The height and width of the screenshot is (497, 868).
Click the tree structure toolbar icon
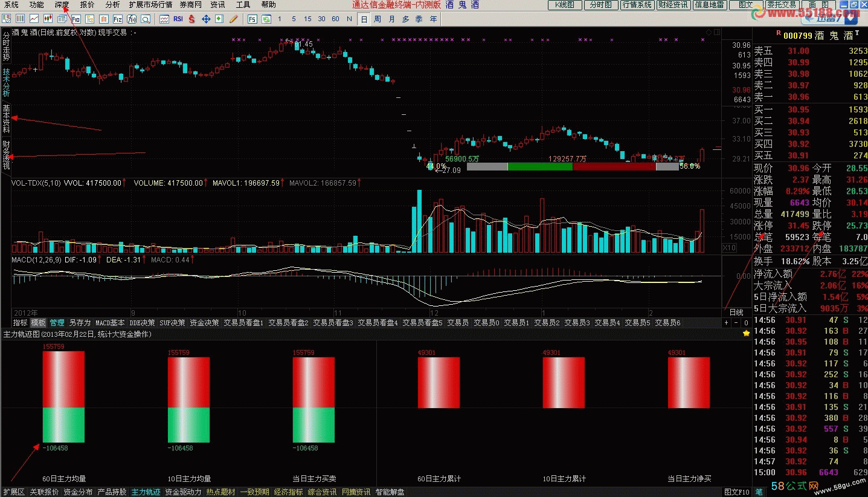coord(90,19)
